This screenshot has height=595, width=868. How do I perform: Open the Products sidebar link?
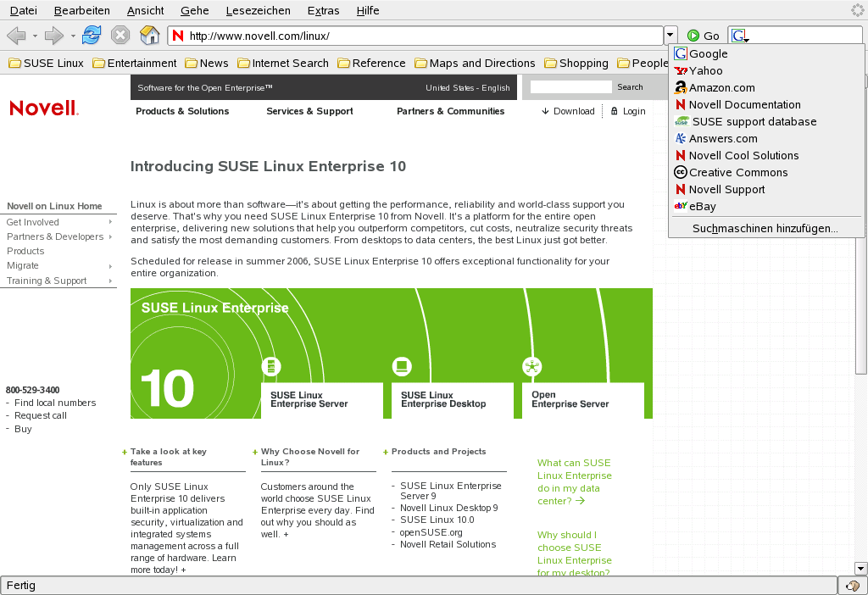tap(25, 251)
